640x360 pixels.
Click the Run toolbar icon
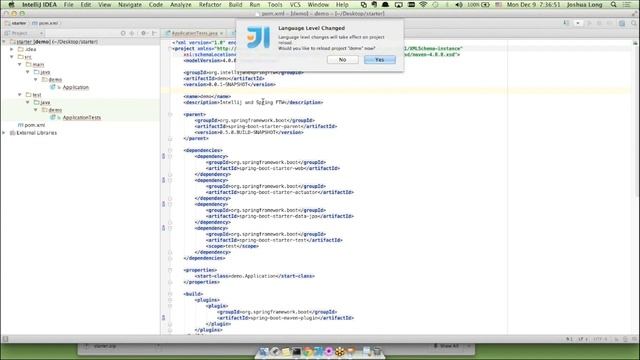point(589,23)
